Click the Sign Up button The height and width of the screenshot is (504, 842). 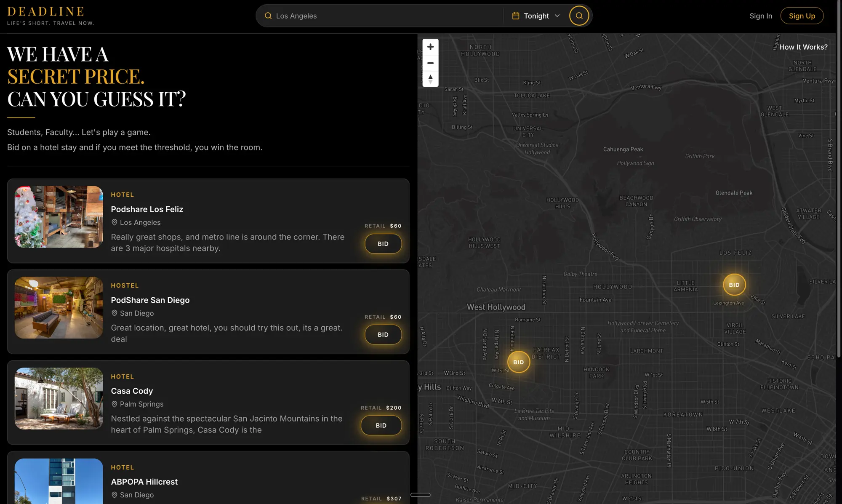coord(802,16)
